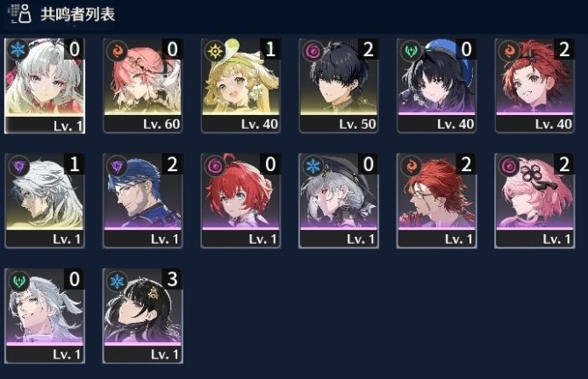Click the snowflake icon on the black-haired girl's card
The height and width of the screenshot is (379, 588).
[x=116, y=280]
